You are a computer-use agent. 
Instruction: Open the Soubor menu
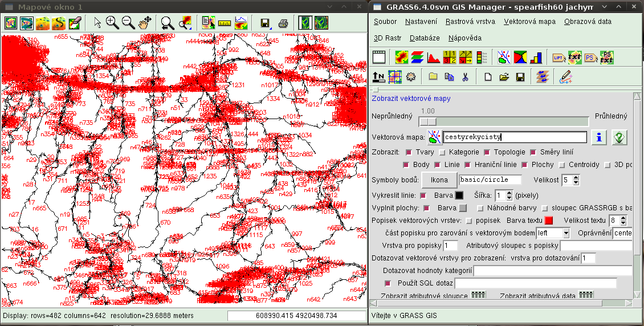click(x=385, y=21)
